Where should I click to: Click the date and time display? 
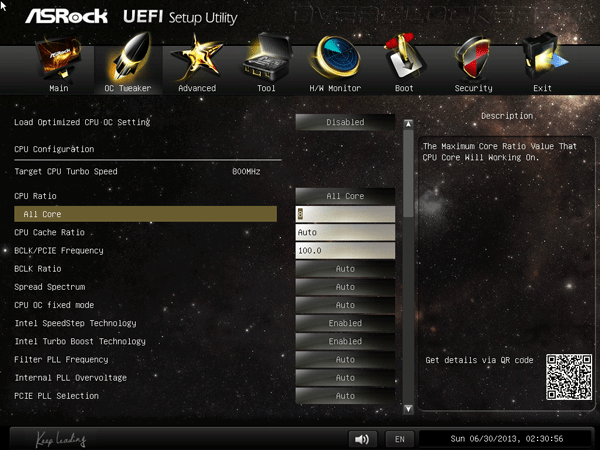[x=507, y=439]
